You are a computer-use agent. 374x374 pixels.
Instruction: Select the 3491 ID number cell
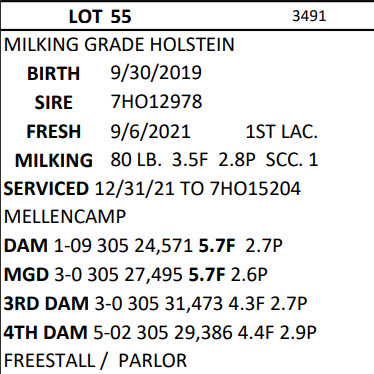coord(309,16)
